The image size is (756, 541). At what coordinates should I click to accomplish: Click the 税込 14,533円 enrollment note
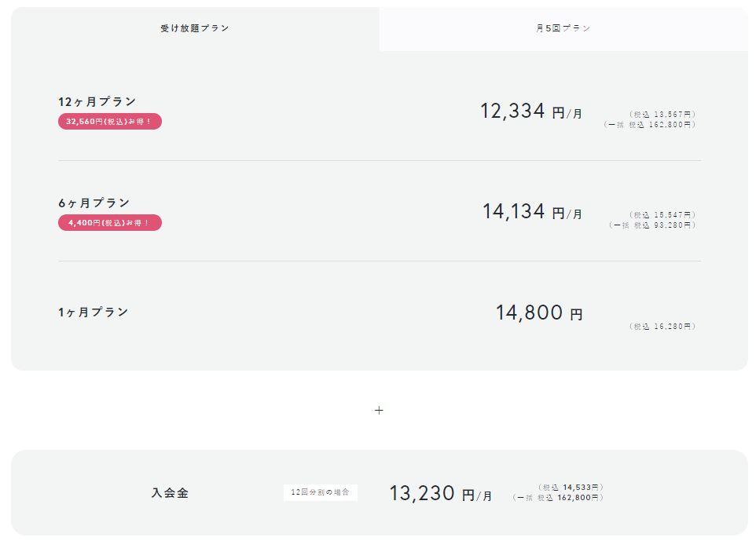click(571, 488)
